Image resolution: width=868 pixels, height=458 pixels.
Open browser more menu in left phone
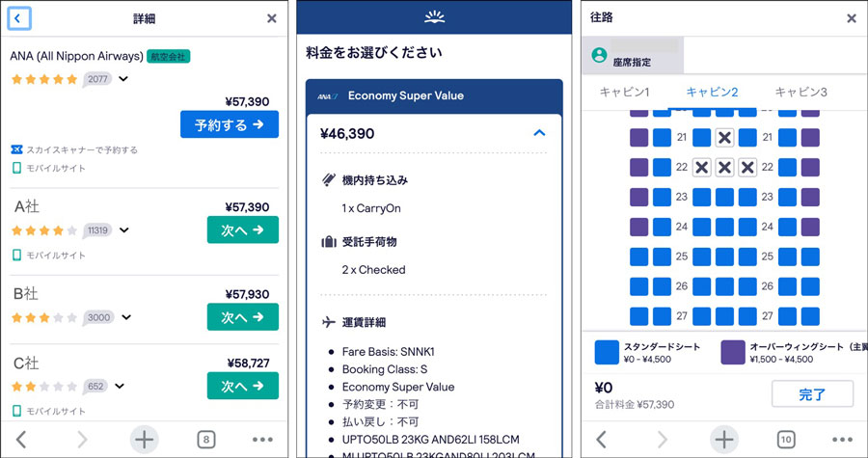pyautogui.click(x=262, y=440)
